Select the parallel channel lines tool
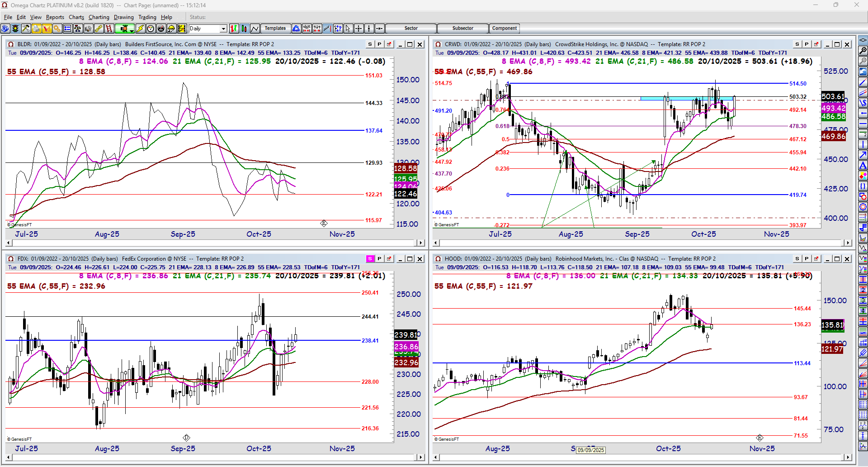The width and height of the screenshot is (868, 467). (863, 92)
